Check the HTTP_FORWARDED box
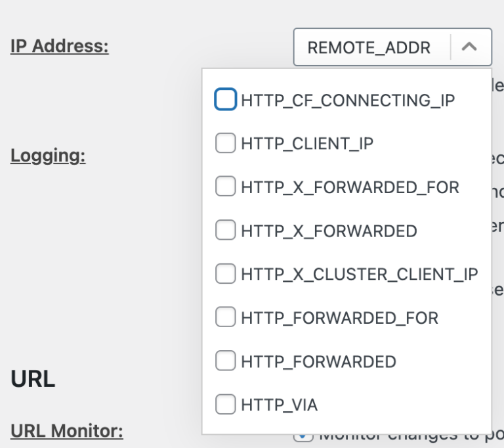The height and width of the screenshot is (448, 504). pos(225,361)
